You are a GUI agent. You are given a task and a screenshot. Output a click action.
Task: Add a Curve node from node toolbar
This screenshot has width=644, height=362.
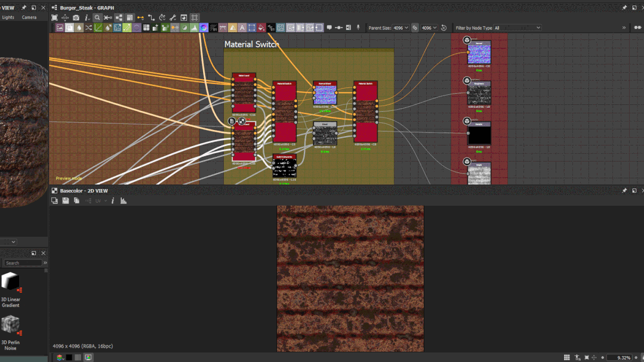coord(98,28)
